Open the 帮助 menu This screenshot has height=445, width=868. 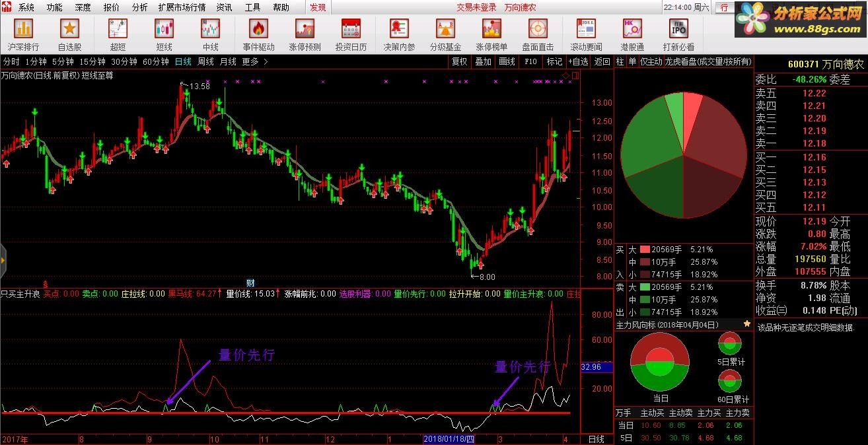[x=281, y=7]
